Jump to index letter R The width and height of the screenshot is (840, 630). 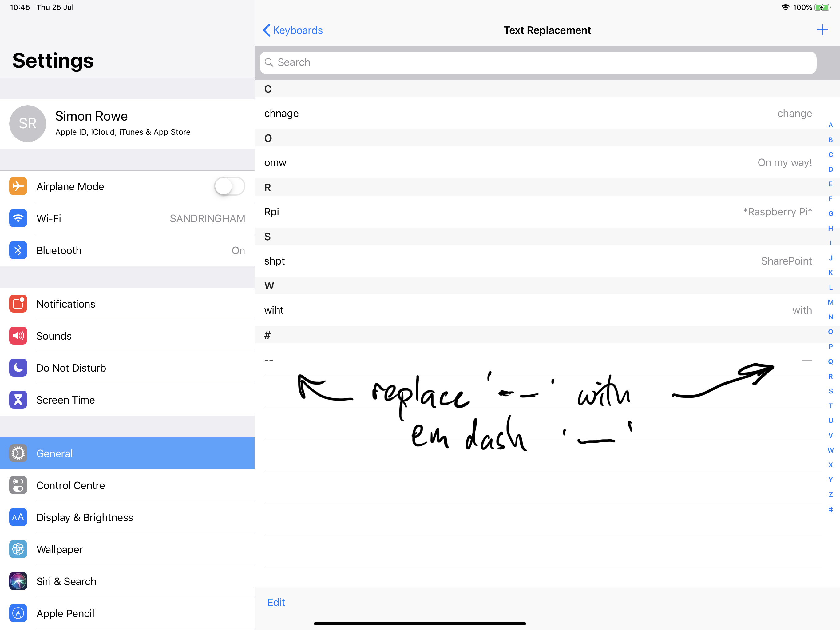point(830,376)
